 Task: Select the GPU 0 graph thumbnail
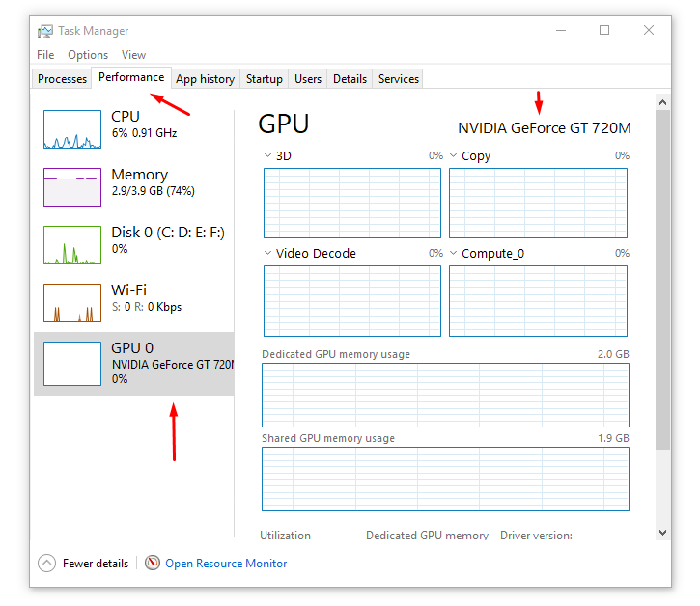72,364
